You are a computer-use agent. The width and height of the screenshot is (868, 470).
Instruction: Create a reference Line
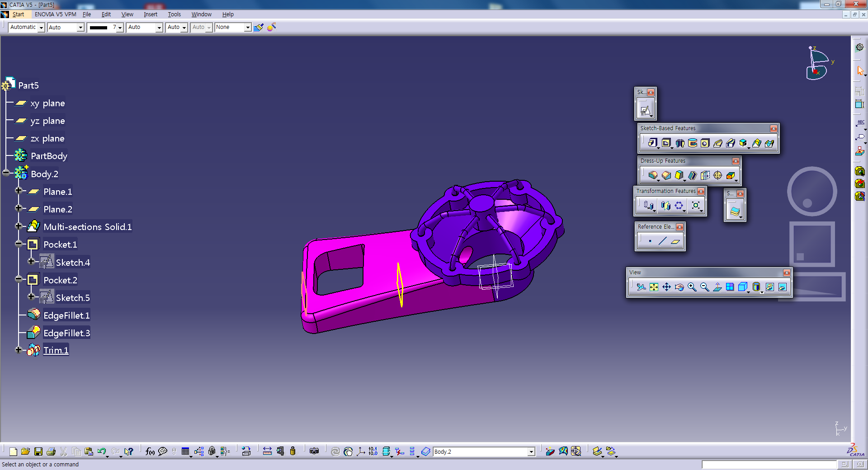pos(662,241)
